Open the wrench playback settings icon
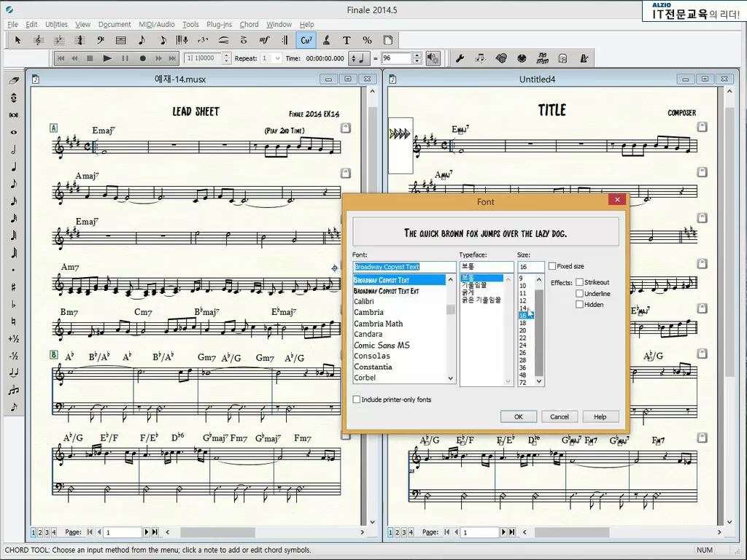The image size is (747, 560). click(x=460, y=58)
